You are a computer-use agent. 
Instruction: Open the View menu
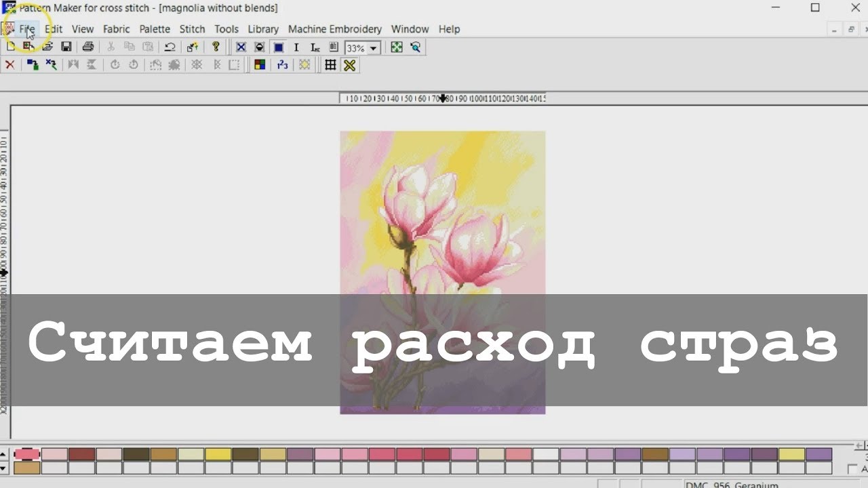click(x=83, y=29)
